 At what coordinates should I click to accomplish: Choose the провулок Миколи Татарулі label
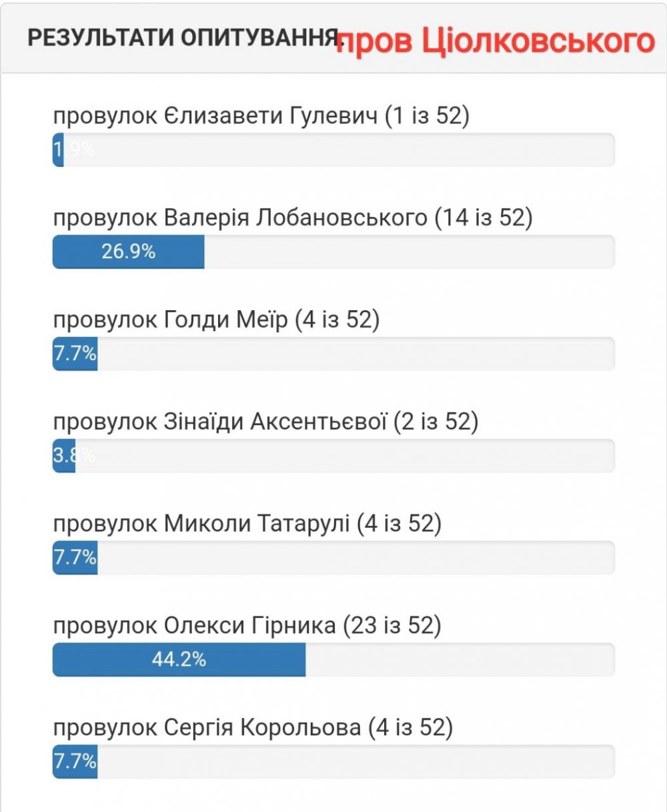point(247,524)
